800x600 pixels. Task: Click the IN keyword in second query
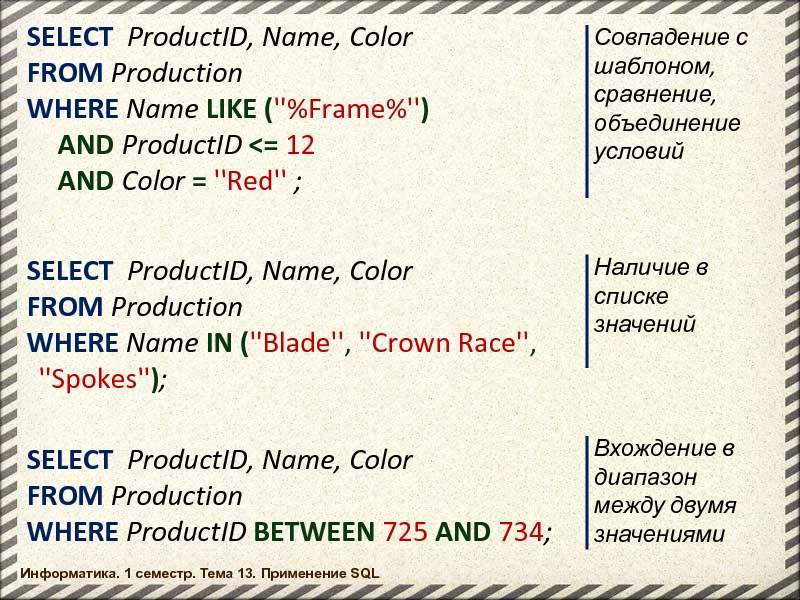point(218,343)
